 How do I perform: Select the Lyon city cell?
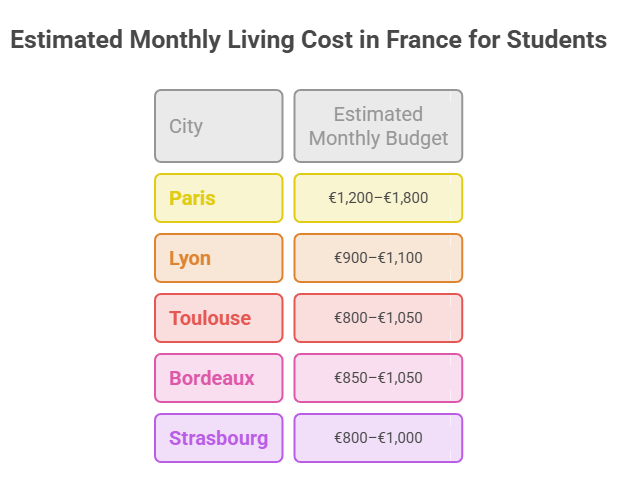click(x=219, y=258)
